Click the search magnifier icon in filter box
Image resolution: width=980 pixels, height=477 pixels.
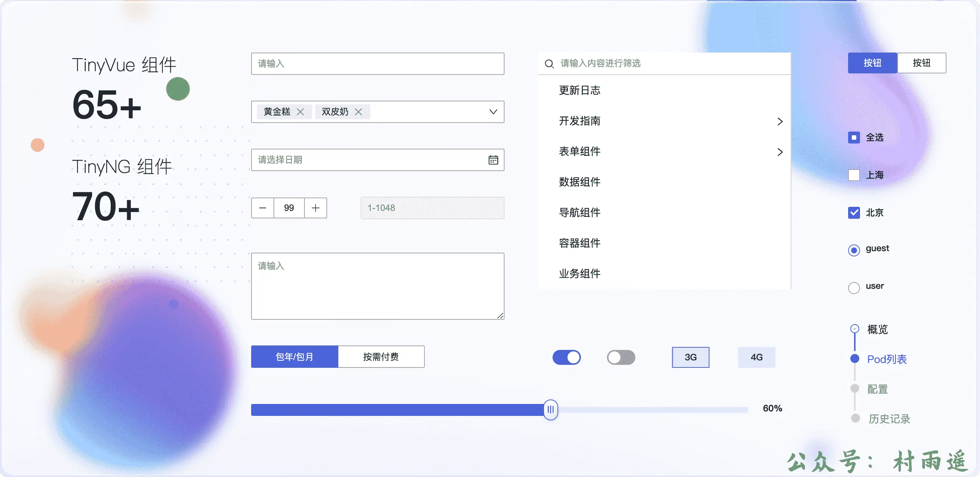point(549,63)
